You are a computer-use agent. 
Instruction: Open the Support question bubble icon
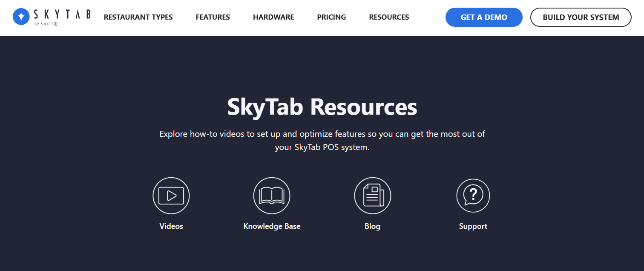click(x=473, y=196)
